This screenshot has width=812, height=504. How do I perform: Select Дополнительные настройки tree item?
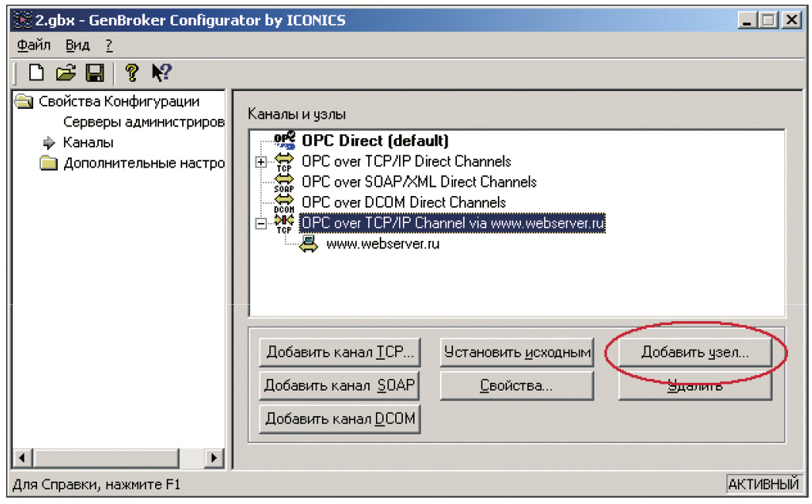tap(144, 163)
